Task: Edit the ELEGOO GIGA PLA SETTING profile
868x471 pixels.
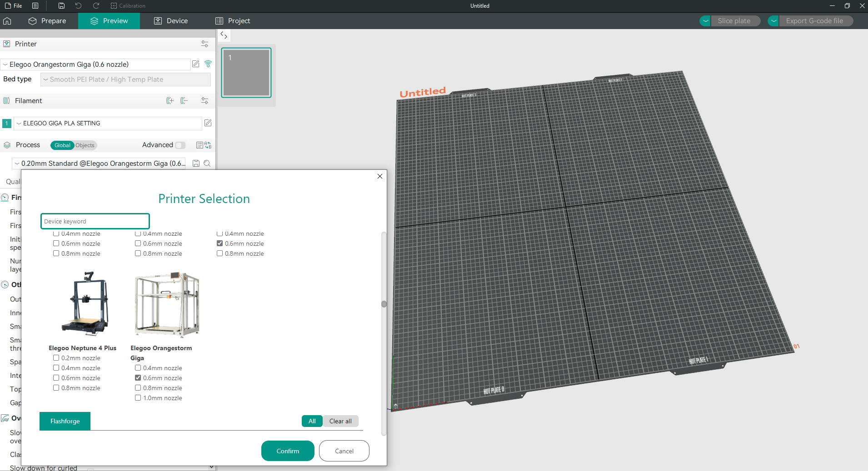Action: tap(208, 123)
